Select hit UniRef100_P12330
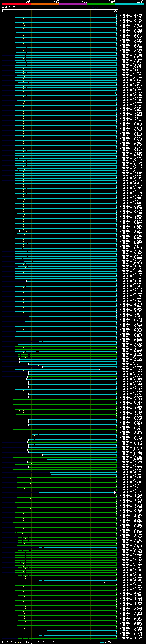This screenshot has height=644, width=146. tap(131, 314)
